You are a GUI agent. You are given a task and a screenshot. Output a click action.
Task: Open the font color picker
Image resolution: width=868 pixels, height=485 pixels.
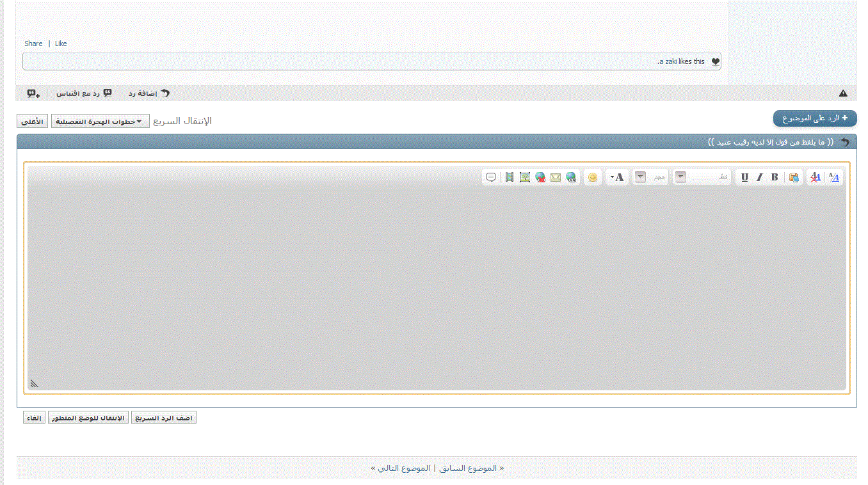617,177
